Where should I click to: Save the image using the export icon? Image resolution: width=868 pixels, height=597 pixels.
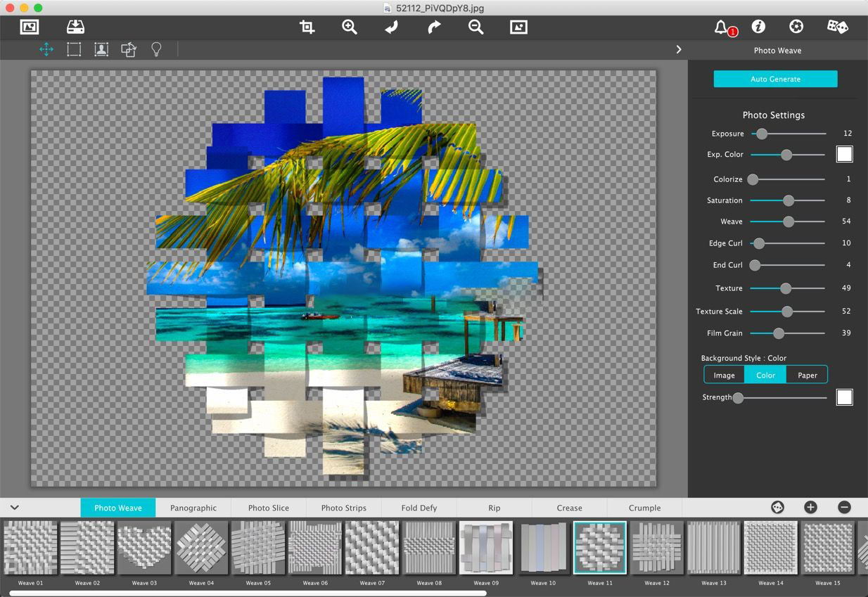(x=75, y=27)
